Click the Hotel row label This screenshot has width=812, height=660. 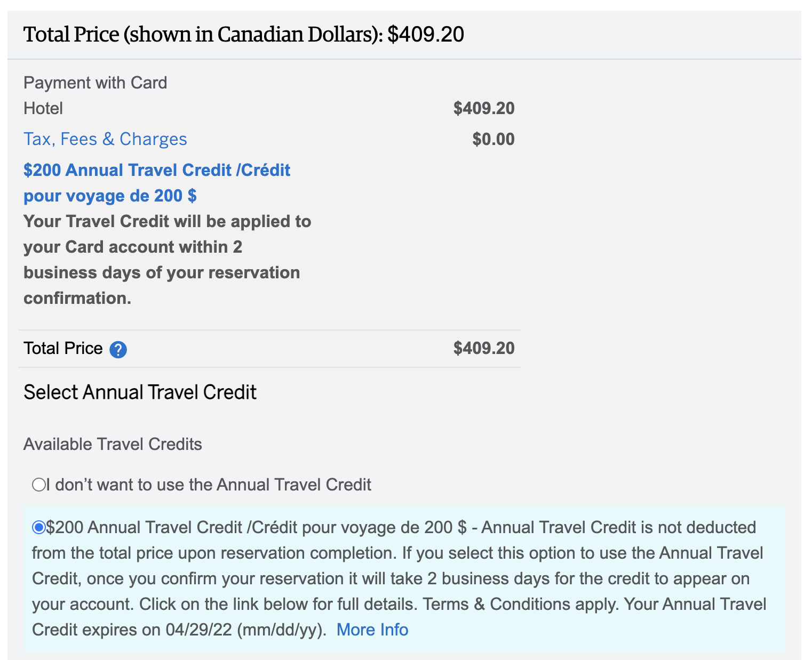coord(43,109)
